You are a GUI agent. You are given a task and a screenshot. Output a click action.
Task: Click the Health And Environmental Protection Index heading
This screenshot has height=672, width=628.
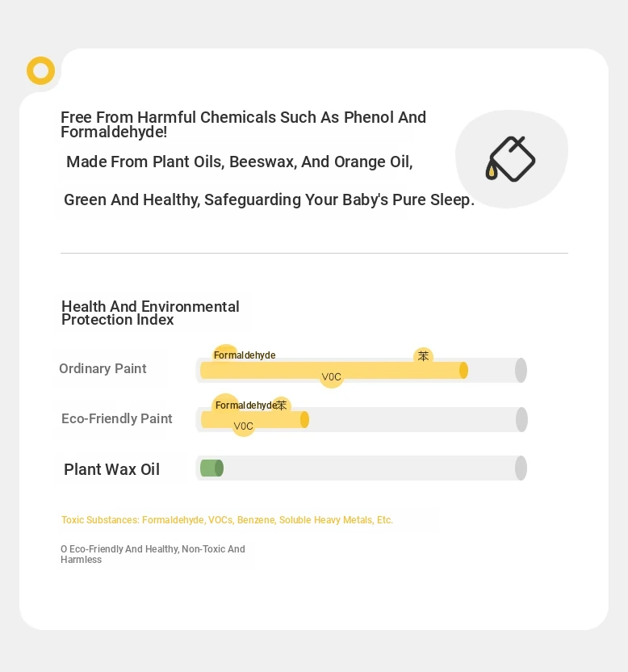[x=150, y=313]
